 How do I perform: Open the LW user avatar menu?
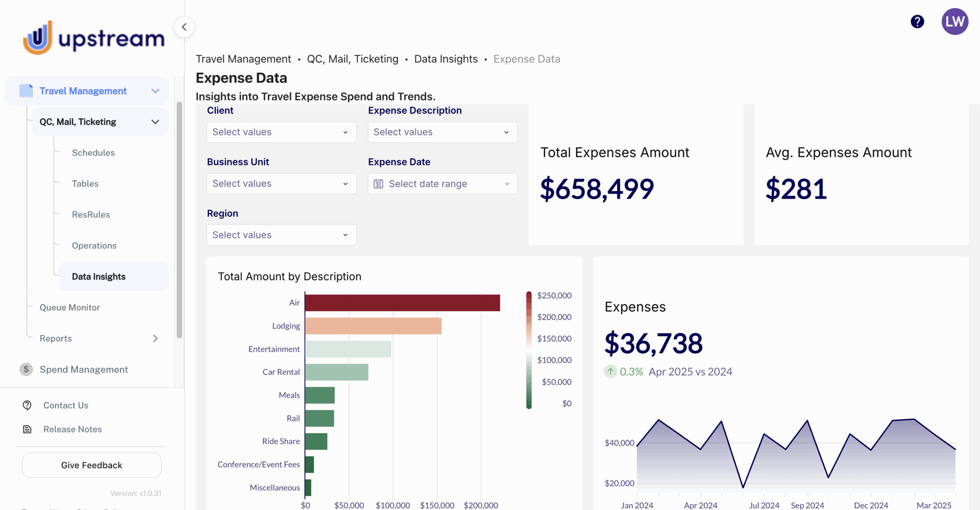[954, 21]
